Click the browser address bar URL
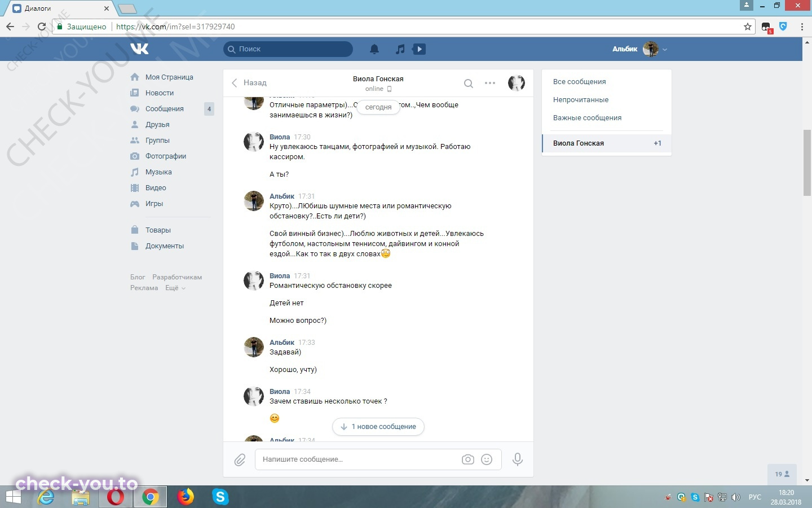Viewport: 812px width, 508px height. 175,27
